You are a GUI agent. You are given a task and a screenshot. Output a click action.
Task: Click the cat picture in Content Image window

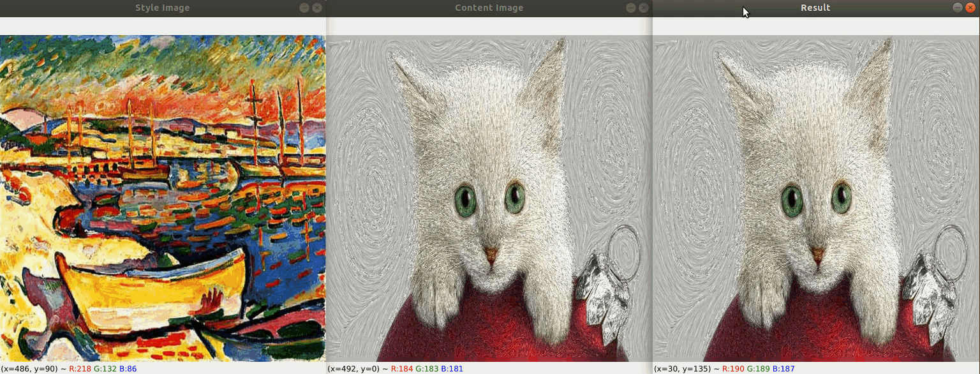point(489,198)
